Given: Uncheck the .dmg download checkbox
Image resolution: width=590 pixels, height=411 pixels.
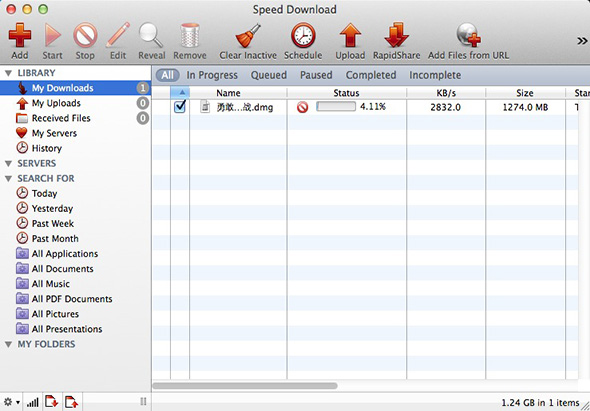Looking at the screenshot, I should 180,107.
